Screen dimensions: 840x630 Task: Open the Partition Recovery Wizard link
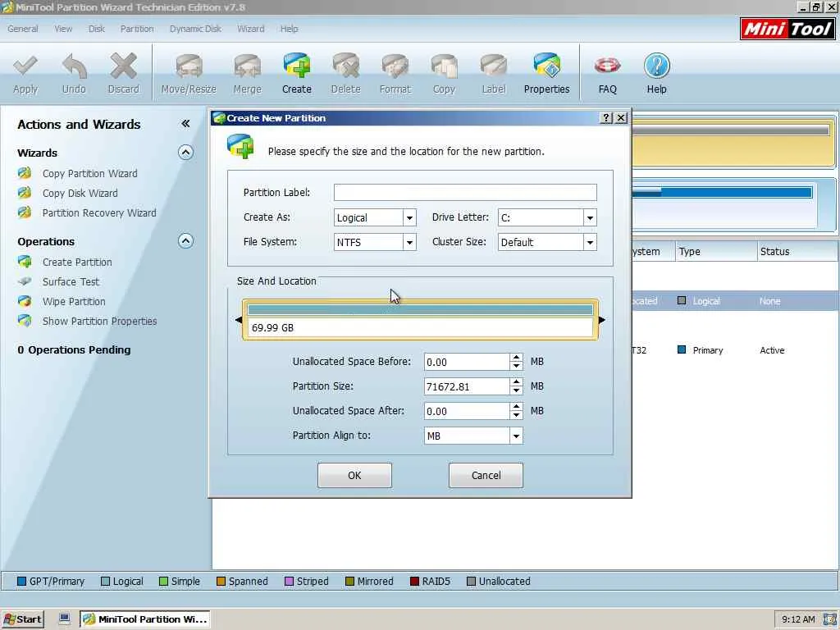pos(99,212)
